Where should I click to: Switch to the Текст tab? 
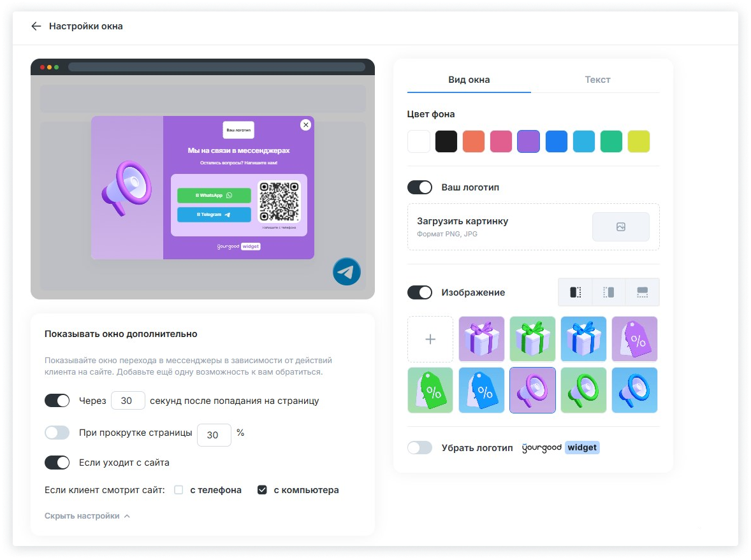(597, 80)
